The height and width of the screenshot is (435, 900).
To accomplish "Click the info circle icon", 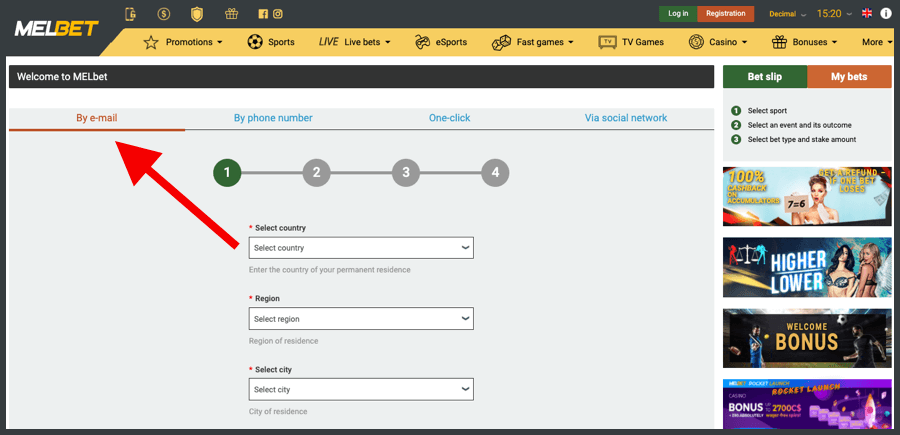I will coord(885,14).
